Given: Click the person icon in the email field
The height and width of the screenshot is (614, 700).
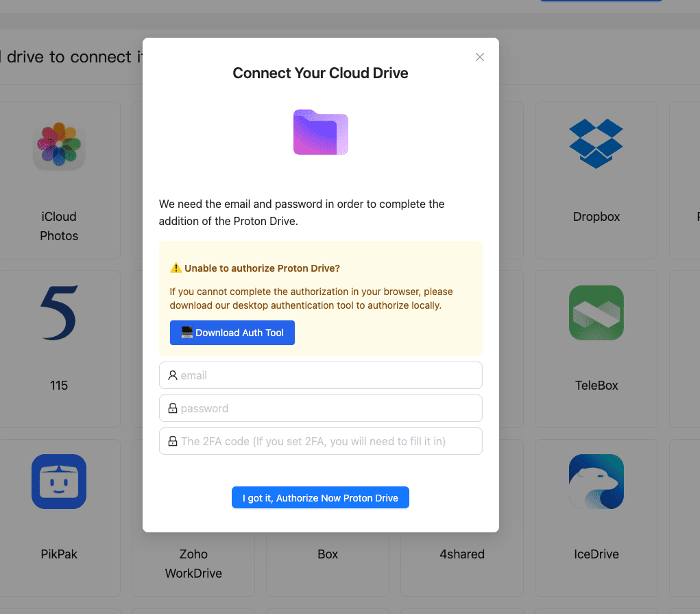Looking at the screenshot, I should [172, 375].
